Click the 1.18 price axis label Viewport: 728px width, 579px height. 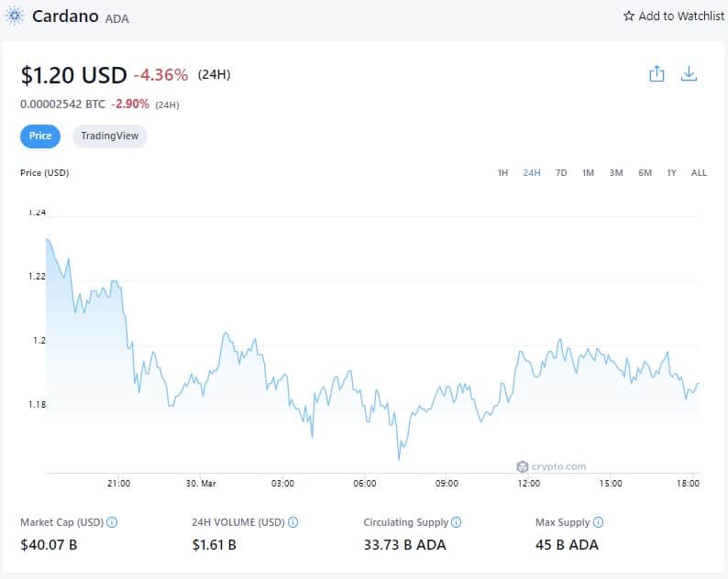pyautogui.click(x=38, y=405)
